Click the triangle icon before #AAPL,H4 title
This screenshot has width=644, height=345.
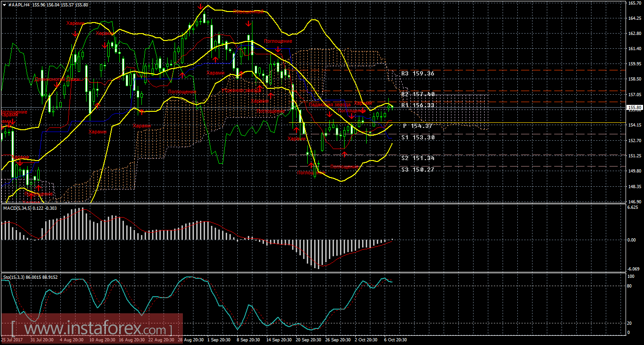pyautogui.click(x=4, y=4)
